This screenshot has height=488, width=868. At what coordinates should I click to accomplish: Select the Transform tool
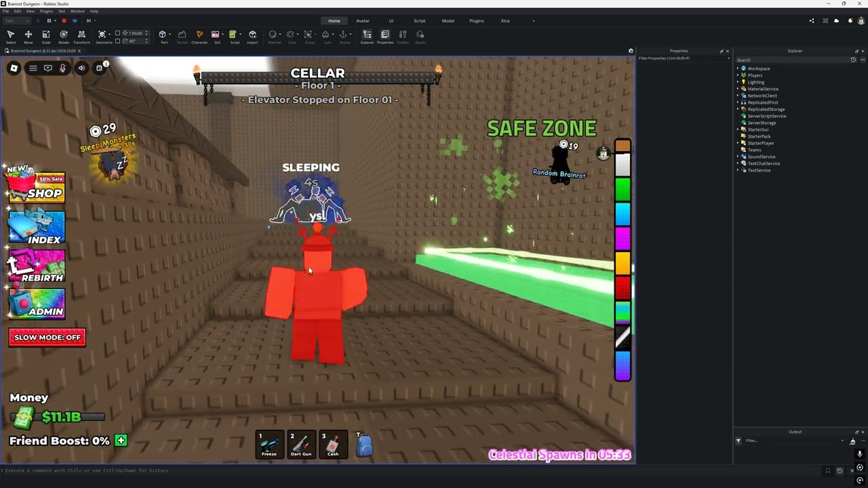coord(81,37)
